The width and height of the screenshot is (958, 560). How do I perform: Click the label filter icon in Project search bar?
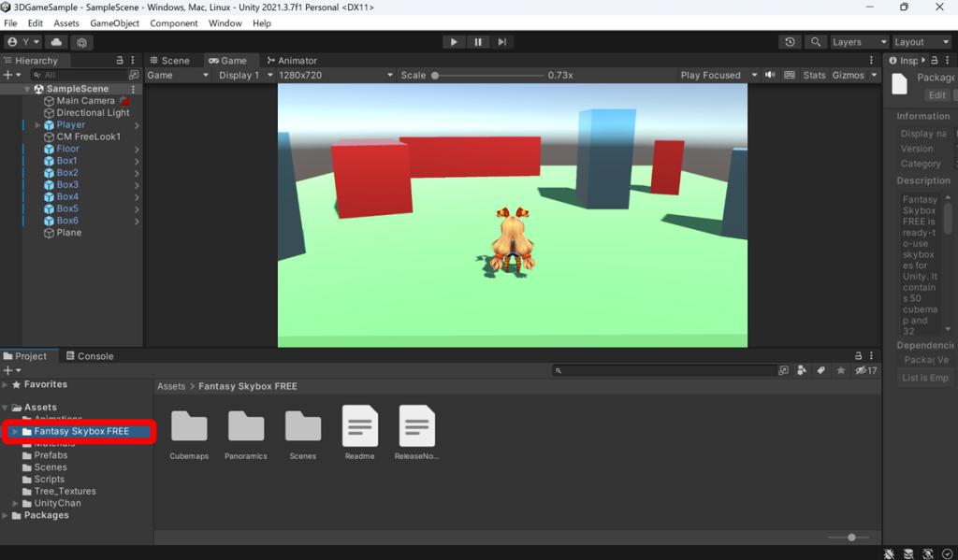click(x=820, y=370)
